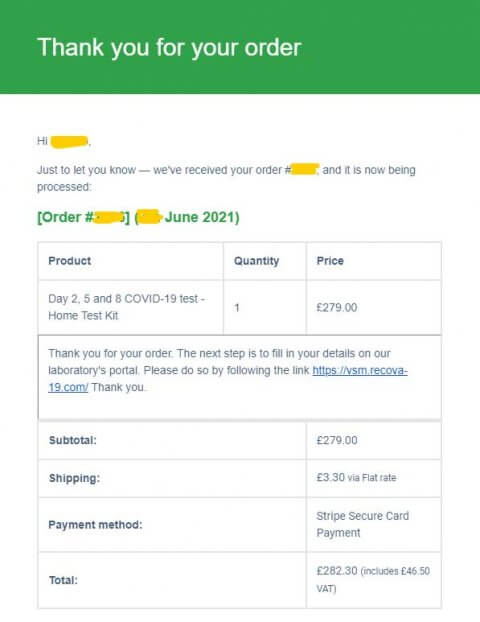Select the Day 2, 5 and 8 COVID-19 test product name
Viewport: 480px width, 622px height.
point(127,307)
